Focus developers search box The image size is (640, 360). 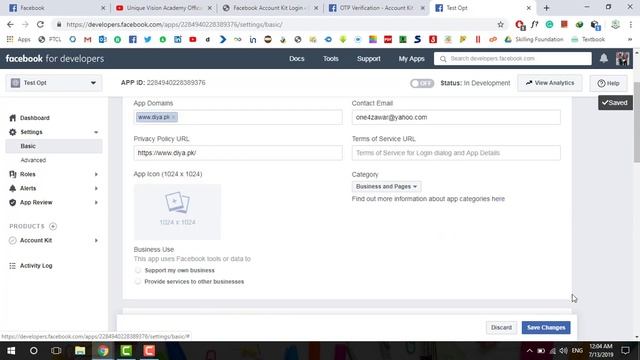pyautogui.click(x=513, y=59)
